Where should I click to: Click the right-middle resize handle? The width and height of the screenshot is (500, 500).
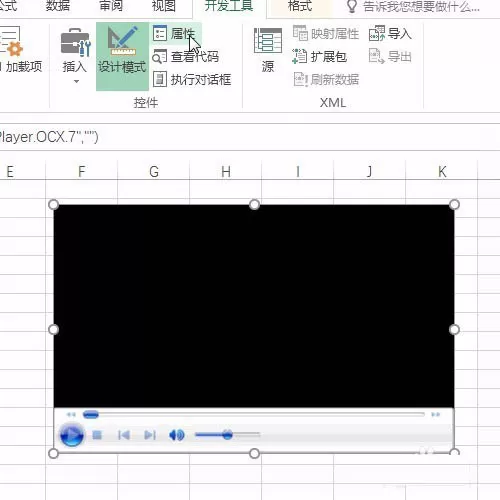pos(454,329)
